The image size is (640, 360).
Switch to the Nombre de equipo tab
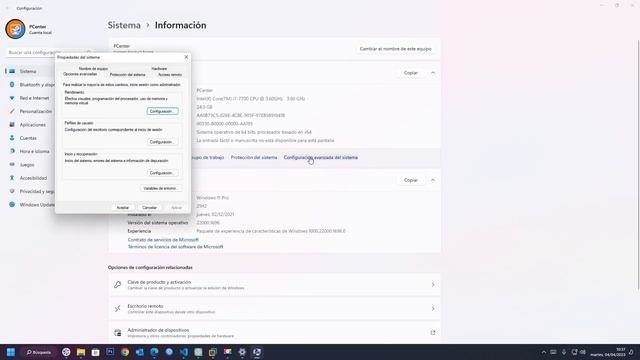click(93, 69)
